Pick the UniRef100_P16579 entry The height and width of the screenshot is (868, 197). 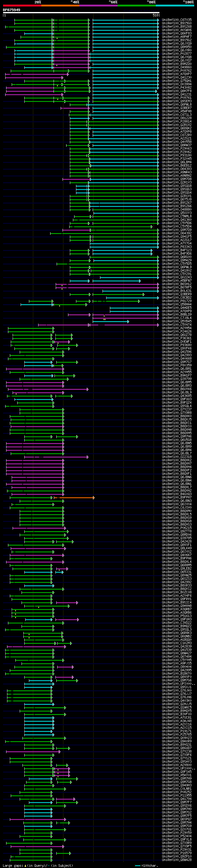tap(177, 853)
